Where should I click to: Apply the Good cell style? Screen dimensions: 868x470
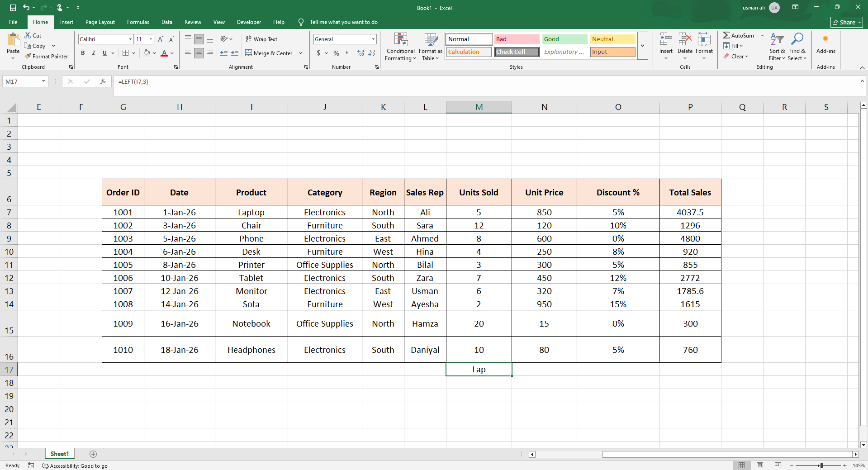pyautogui.click(x=564, y=39)
